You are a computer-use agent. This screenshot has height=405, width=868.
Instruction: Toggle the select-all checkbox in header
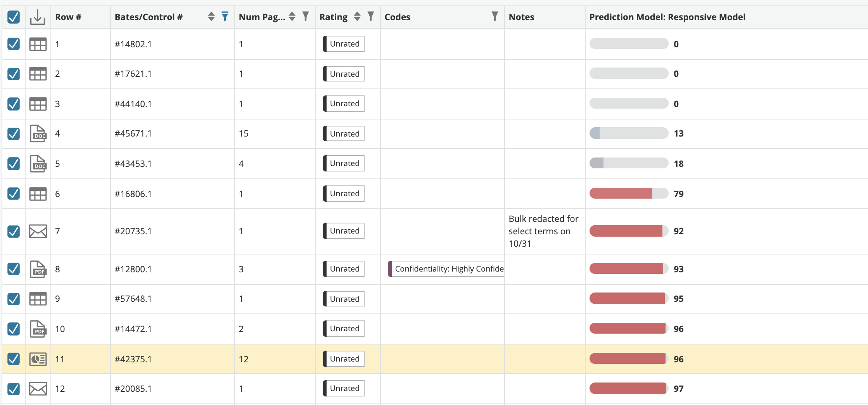click(x=14, y=17)
